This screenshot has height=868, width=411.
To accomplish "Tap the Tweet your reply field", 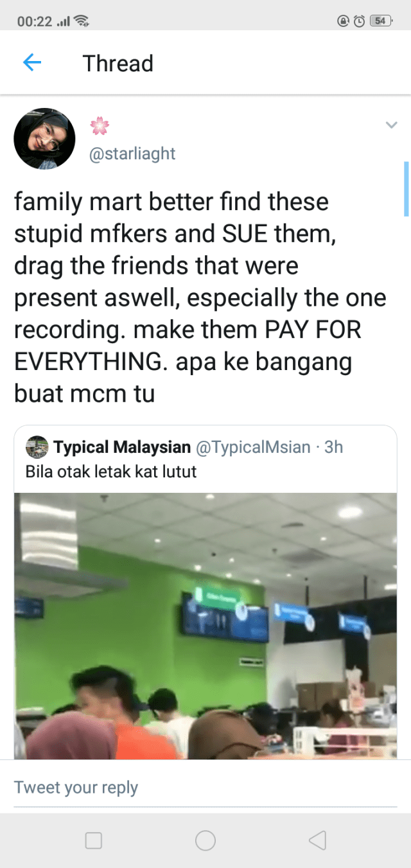I will pyautogui.click(x=205, y=787).
